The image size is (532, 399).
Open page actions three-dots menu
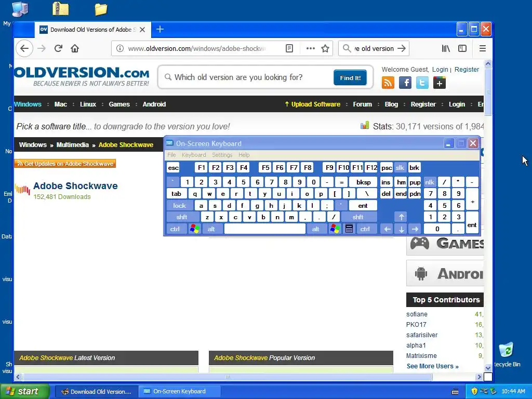point(311,48)
